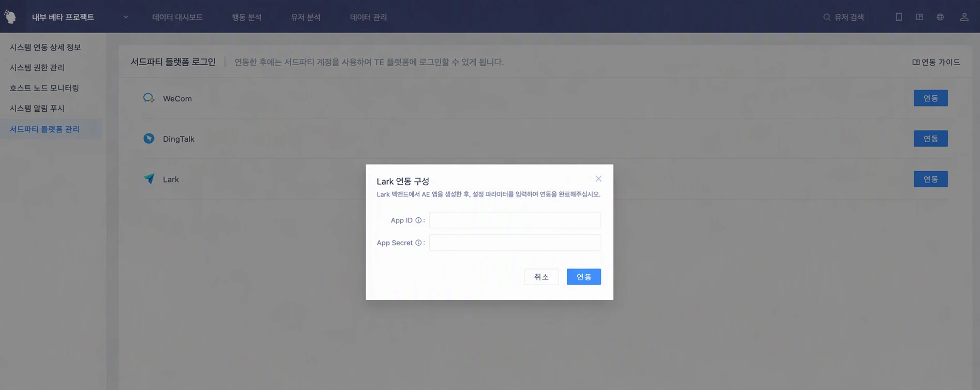
Task: Click the book/docs icon in header
Action: (919, 17)
